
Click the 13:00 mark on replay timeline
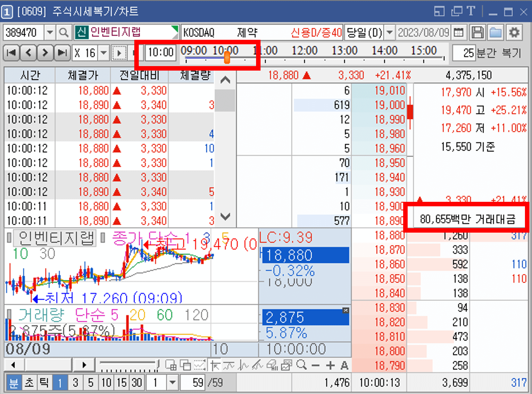pyautogui.click(x=344, y=51)
